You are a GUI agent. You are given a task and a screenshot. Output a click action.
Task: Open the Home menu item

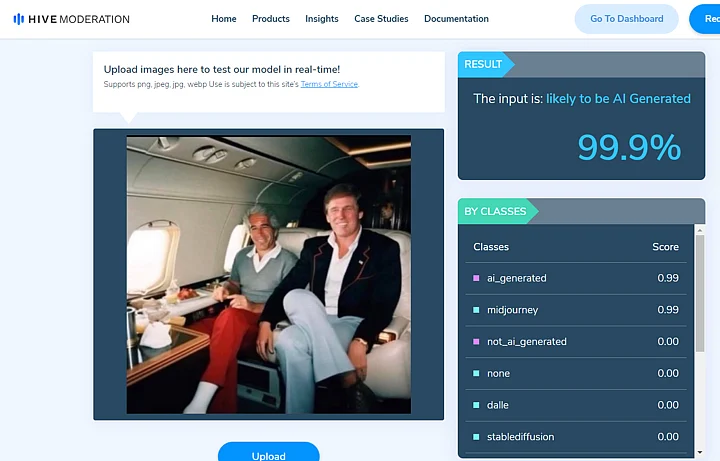[224, 19]
